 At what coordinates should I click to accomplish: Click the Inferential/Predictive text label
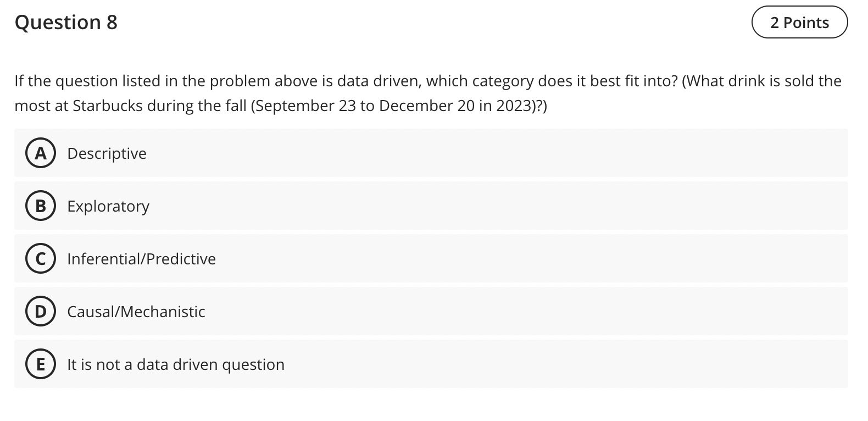click(x=141, y=259)
